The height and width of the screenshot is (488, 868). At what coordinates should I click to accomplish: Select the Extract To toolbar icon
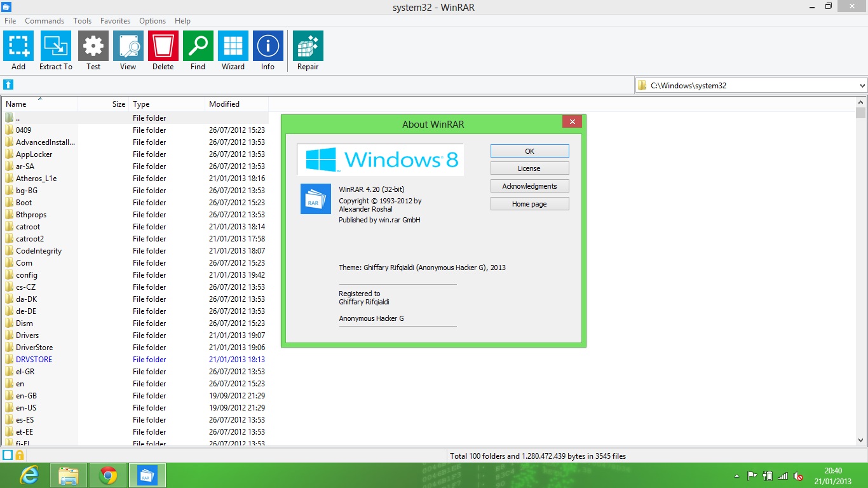tap(55, 44)
